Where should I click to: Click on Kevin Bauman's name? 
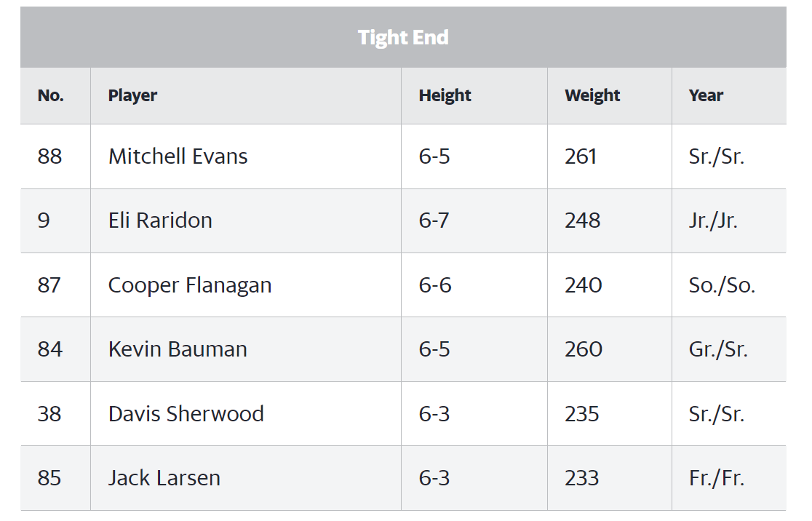[178, 349]
